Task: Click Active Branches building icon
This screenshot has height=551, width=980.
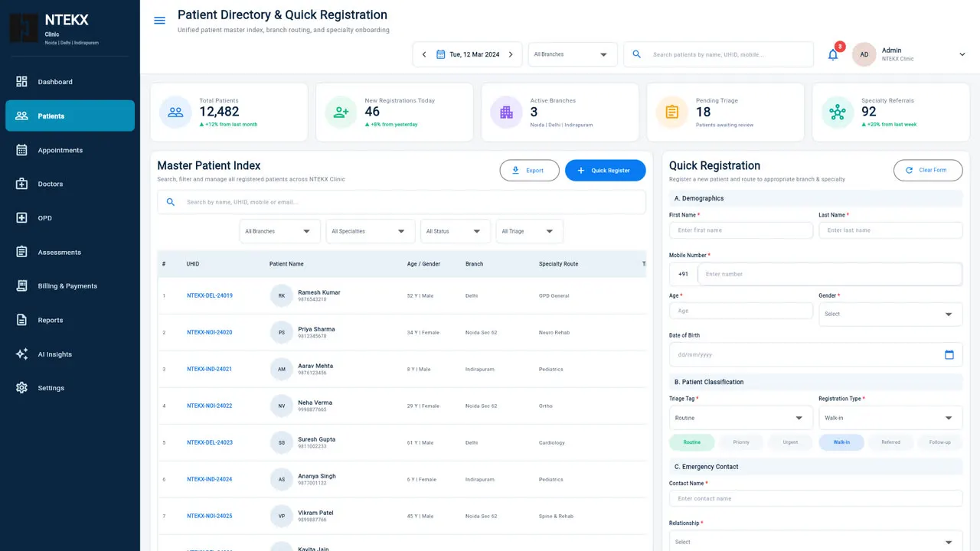Action: [506, 112]
